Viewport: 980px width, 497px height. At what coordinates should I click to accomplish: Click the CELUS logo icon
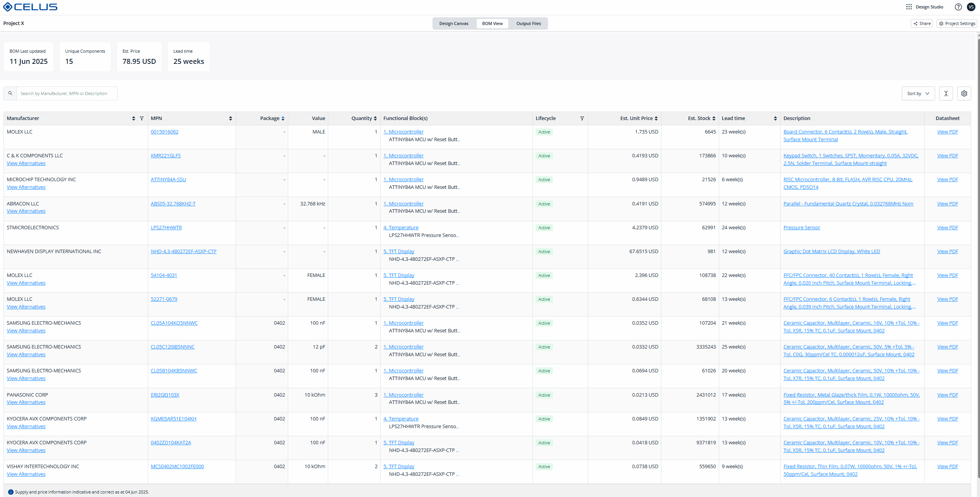point(7,7)
